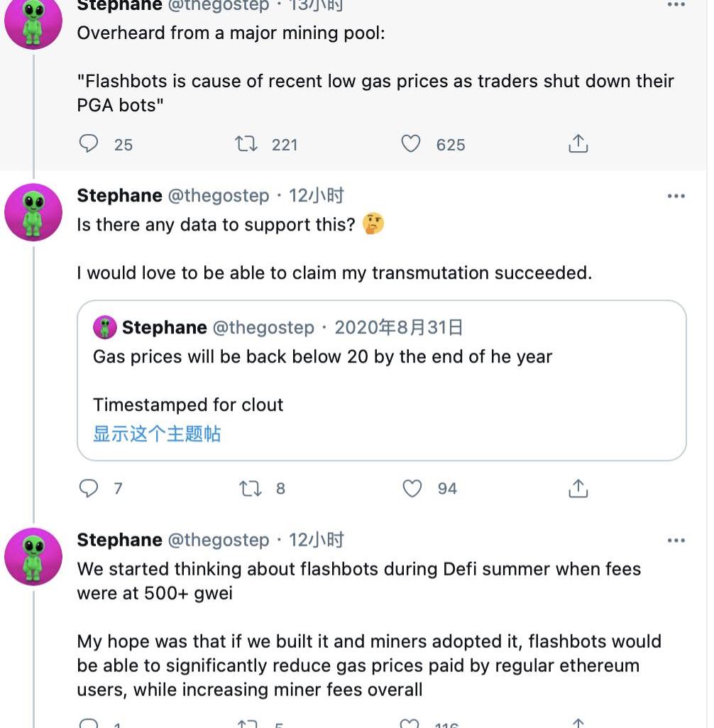Share the transmutation tweet
The width and height of the screenshot is (714, 728).
point(578,488)
